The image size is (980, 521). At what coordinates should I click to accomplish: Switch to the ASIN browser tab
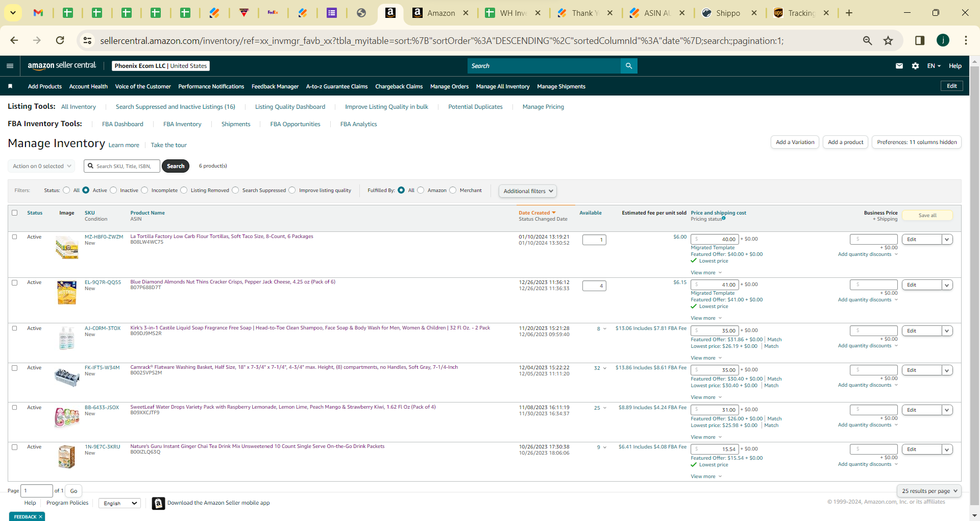[x=657, y=13]
